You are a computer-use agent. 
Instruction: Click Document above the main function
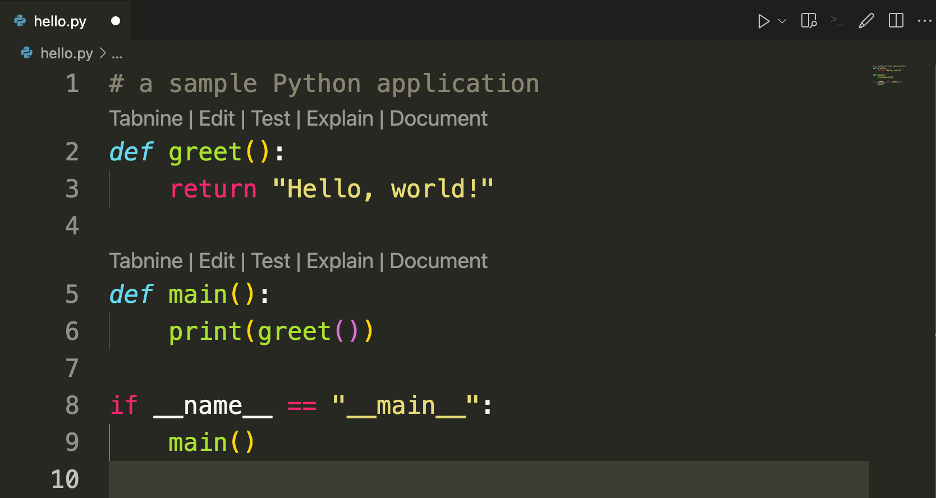438,261
